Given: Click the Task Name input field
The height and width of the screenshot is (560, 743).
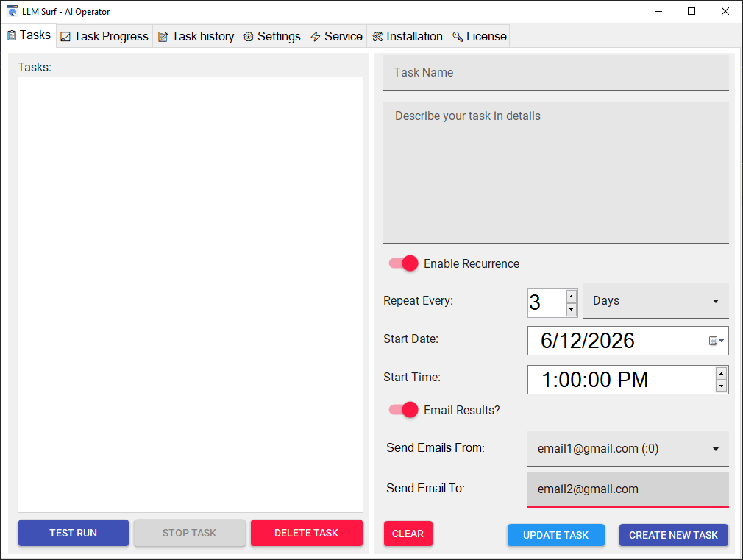Looking at the screenshot, I should click(555, 72).
